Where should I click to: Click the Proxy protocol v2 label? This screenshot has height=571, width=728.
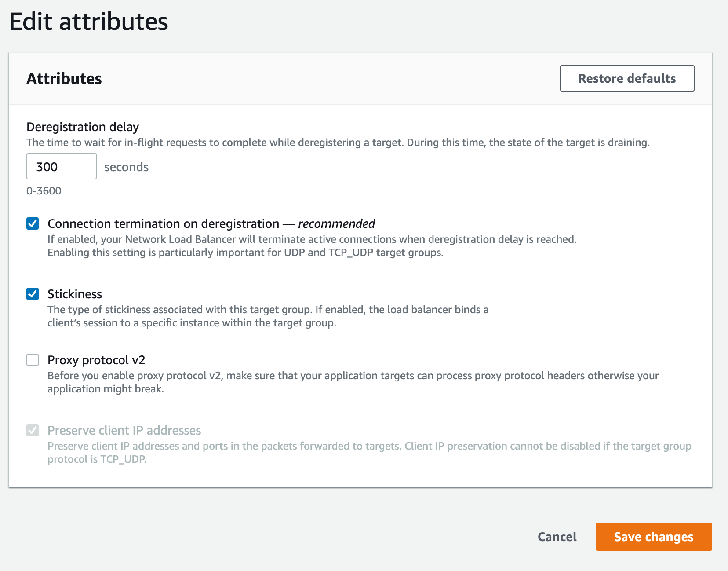96,360
